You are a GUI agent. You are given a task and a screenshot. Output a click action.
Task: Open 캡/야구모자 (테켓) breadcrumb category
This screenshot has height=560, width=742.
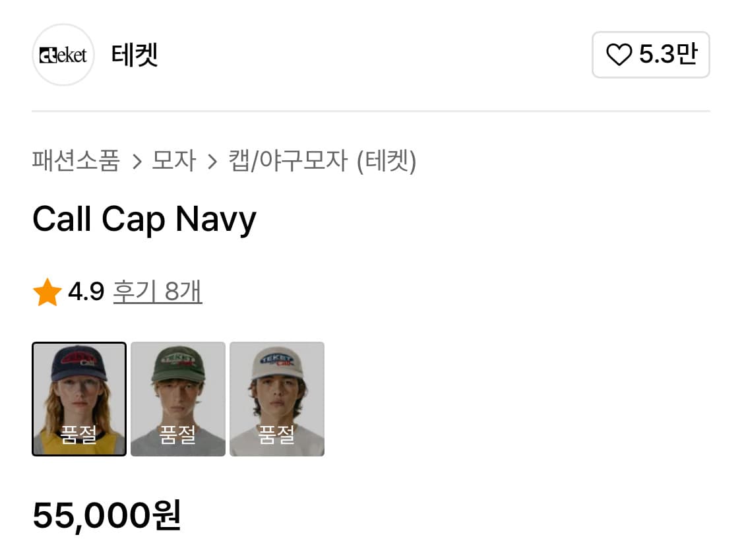[320, 160]
